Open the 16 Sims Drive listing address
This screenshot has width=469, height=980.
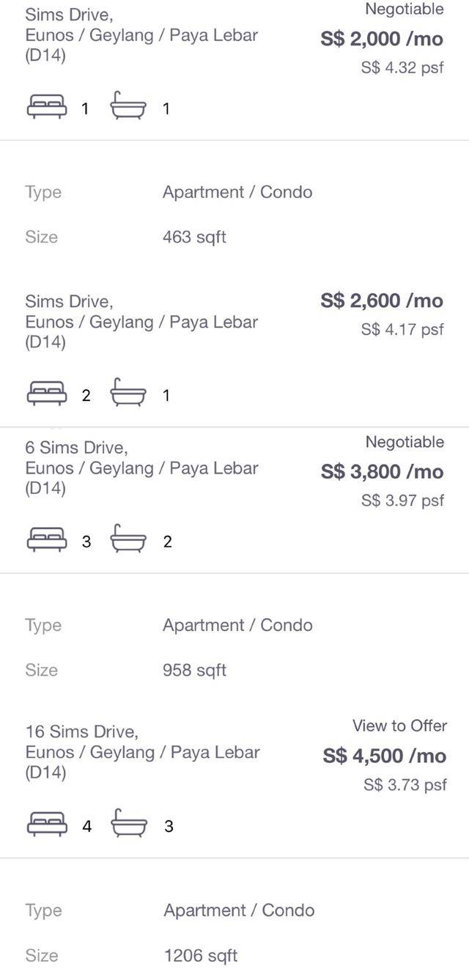81,732
